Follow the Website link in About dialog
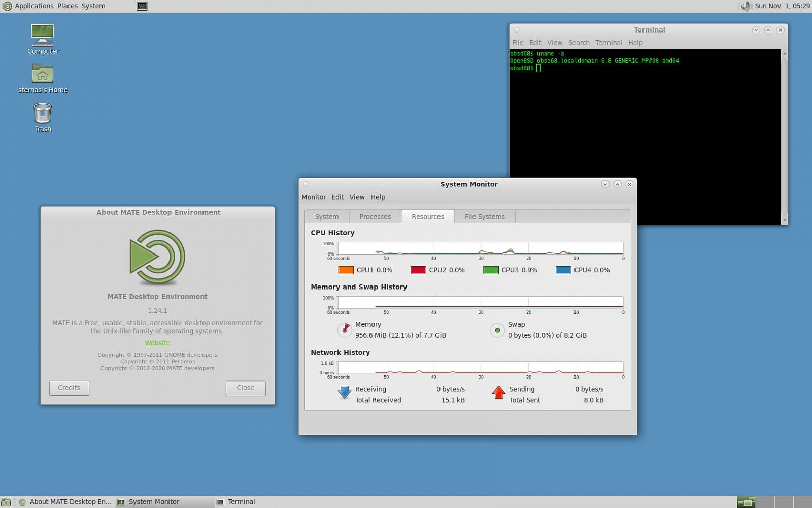812x508 pixels. coord(157,343)
